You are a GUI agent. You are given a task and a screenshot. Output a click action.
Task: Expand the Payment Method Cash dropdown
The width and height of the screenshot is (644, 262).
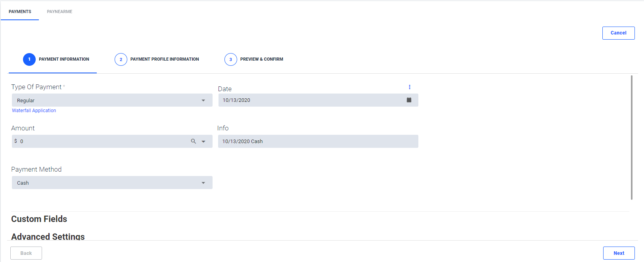pyautogui.click(x=112, y=183)
